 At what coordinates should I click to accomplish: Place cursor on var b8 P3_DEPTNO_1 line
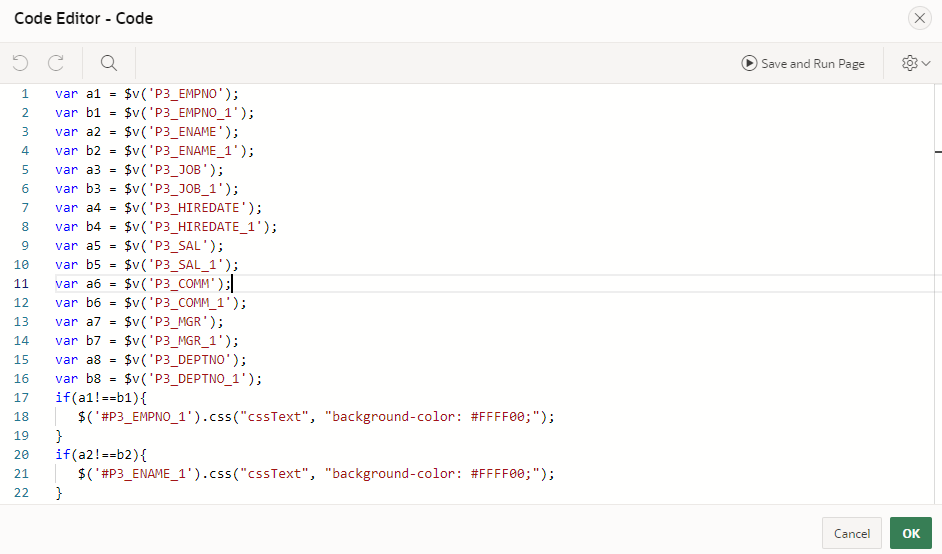tap(159, 379)
